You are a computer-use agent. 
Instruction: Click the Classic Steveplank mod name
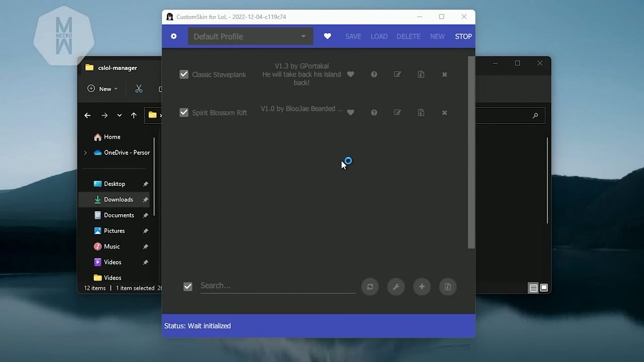219,74
